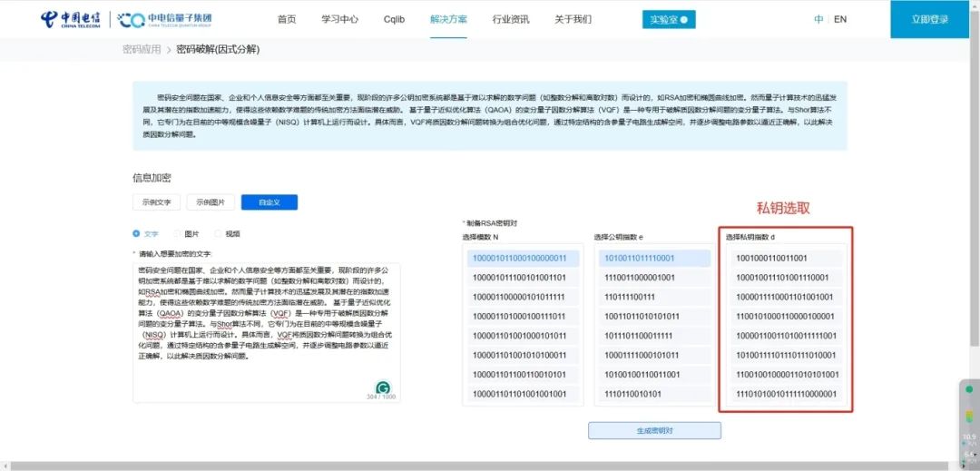The image size is (980, 471).
Task: Select modulus N 10000101110010100110​1
Action: tap(524, 278)
